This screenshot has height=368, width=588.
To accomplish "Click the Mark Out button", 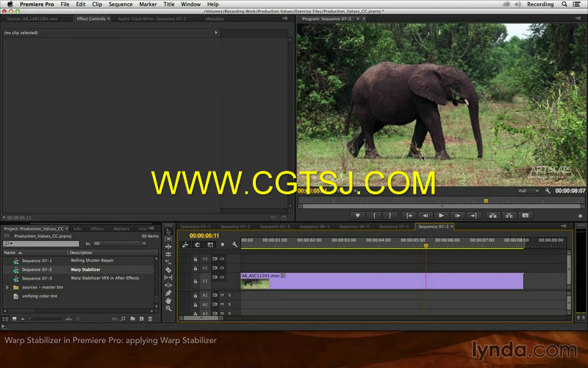I will 390,216.
